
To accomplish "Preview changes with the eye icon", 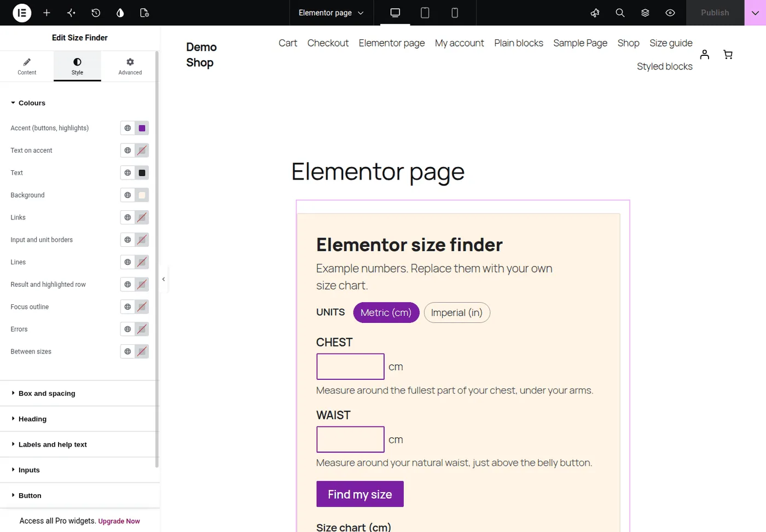I will [x=670, y=13].
